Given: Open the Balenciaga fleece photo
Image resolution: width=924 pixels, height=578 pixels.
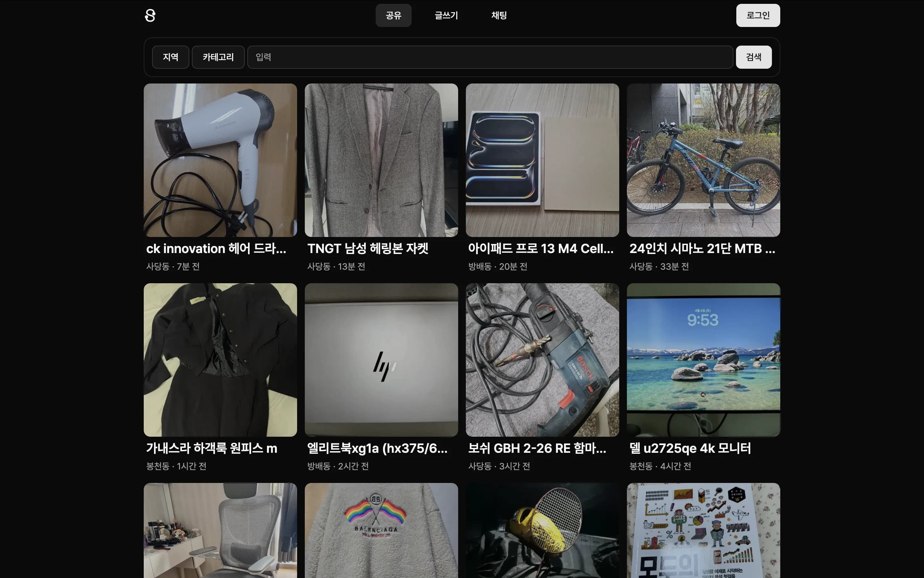Looking at the screenshot, I should click(x=381, y=530).
